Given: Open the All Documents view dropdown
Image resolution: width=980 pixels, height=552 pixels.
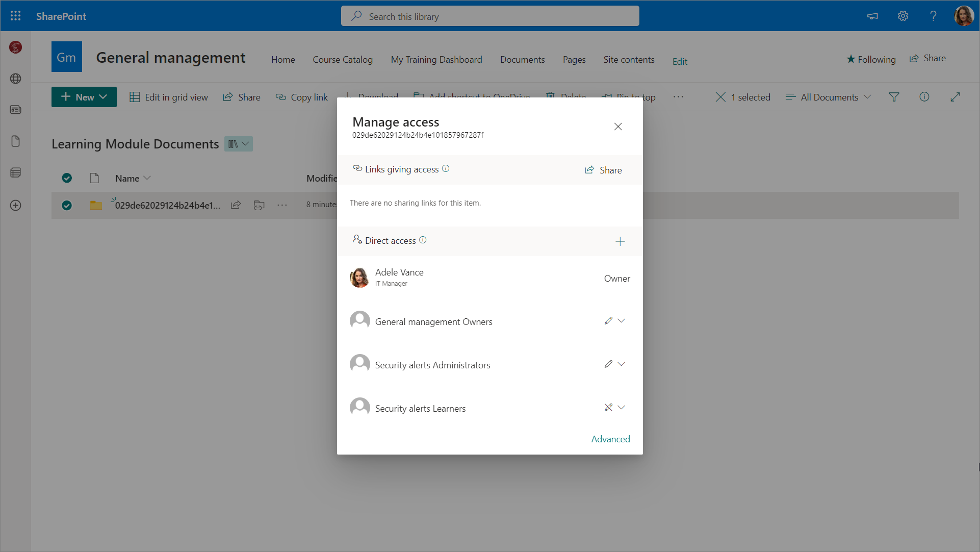Looking at the screenshot, I should click(x=829, y=97).
